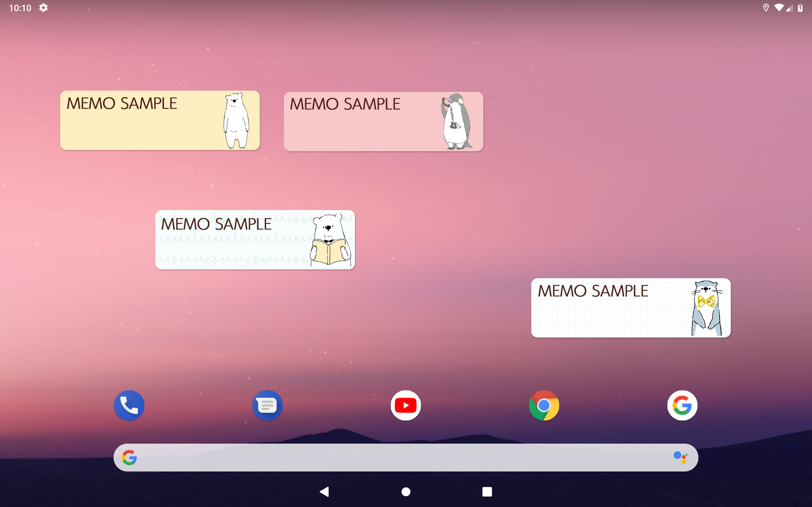Tap the Wi-Fi icon in status bar
Image resolution: width=812 pixels, height=507 pixels.
(778, 8)
